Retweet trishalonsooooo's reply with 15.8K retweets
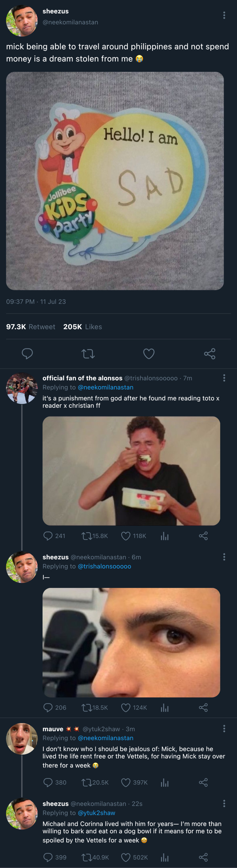This screenshot has width=237, height=868. point(87,536)
